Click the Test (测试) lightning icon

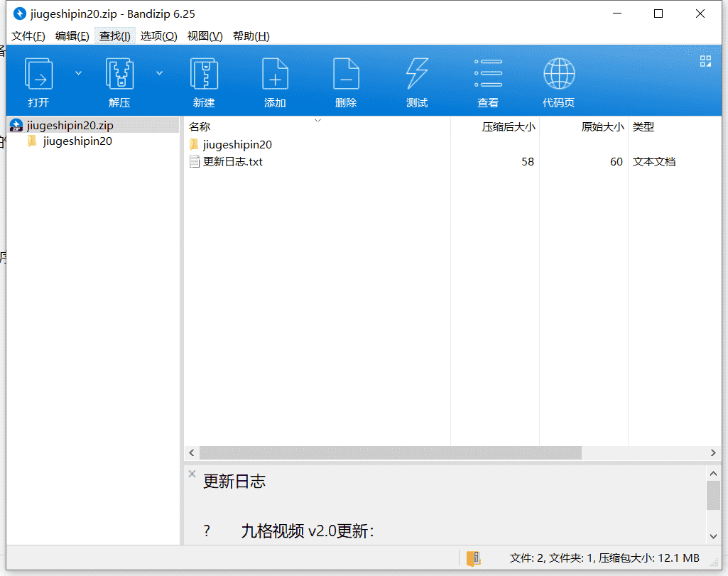417,73
